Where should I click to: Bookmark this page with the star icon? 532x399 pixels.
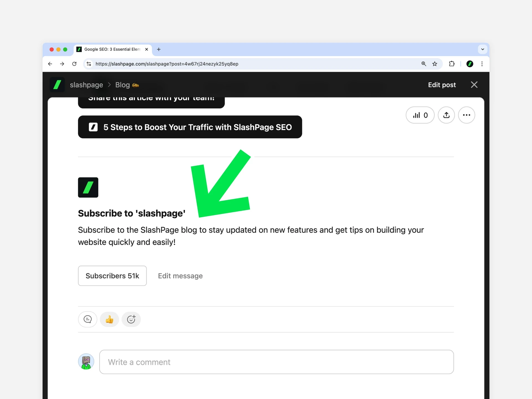435,64
